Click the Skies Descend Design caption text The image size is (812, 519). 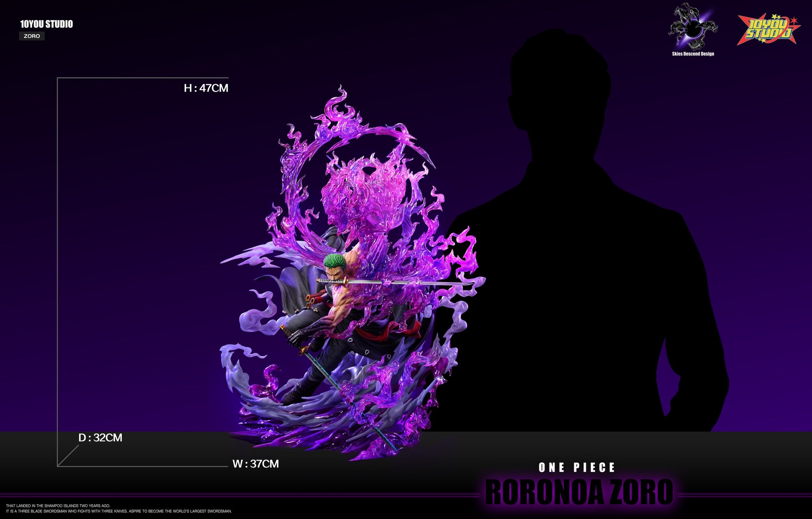(693, 54)
